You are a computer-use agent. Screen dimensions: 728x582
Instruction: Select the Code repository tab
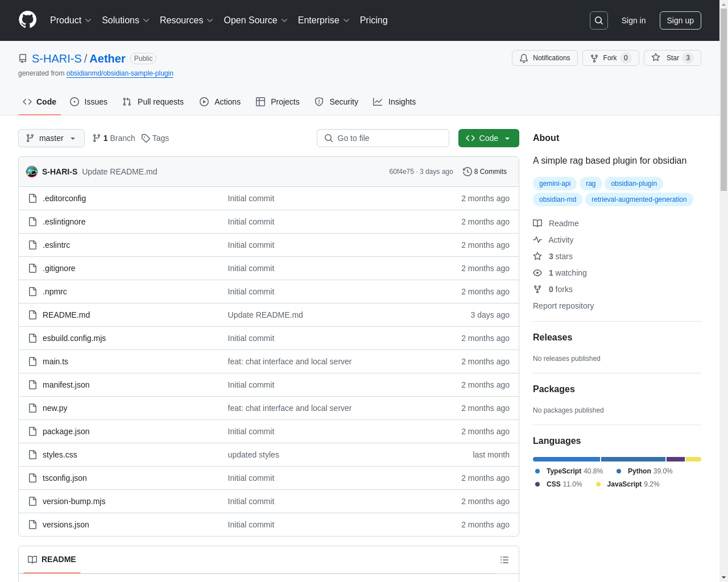(40, 102)
